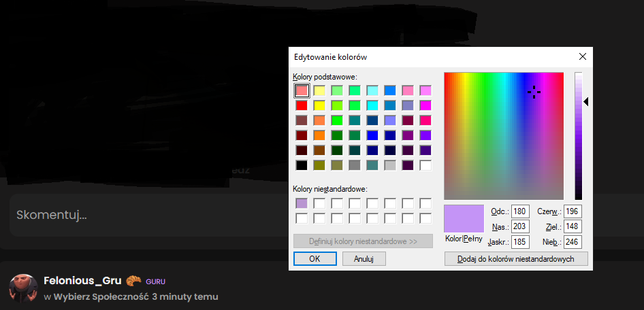Click the Odc. hue input field

pos(521,211)
